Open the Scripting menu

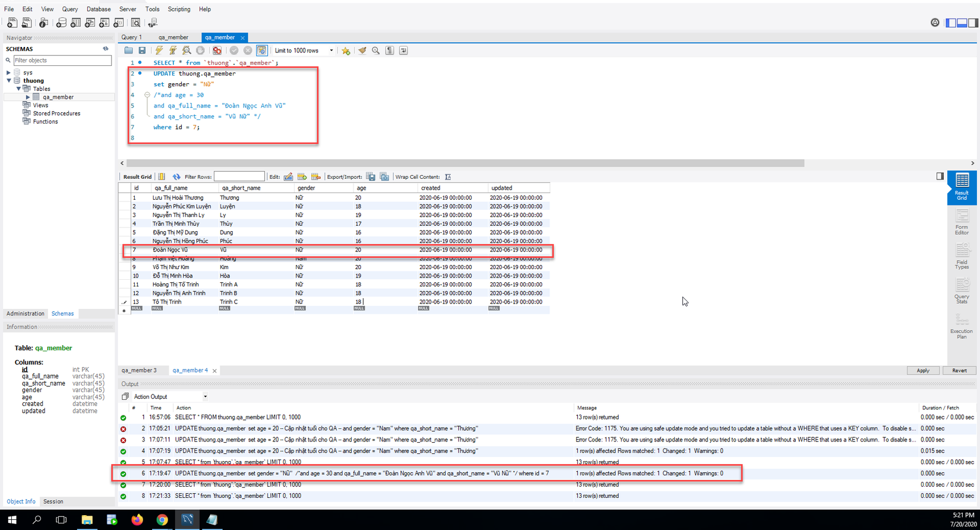(179, 9)
